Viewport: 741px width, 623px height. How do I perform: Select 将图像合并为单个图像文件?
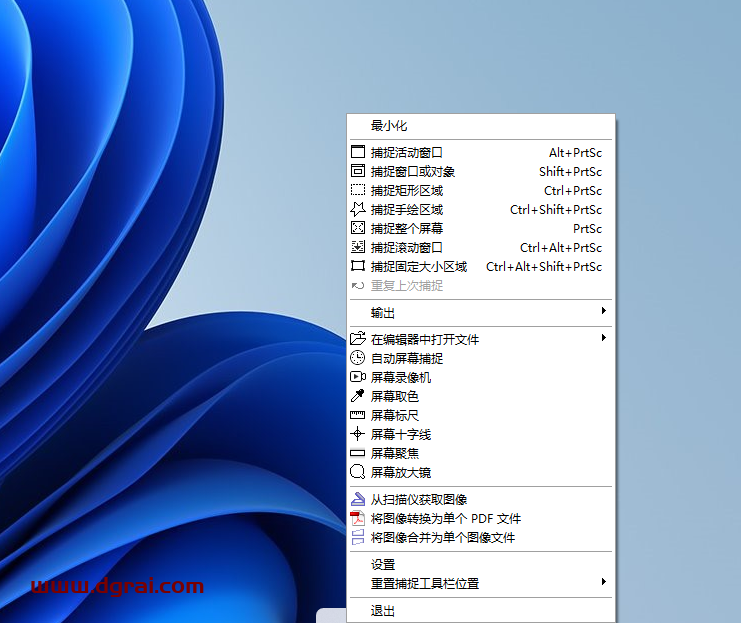pos(481,537)
